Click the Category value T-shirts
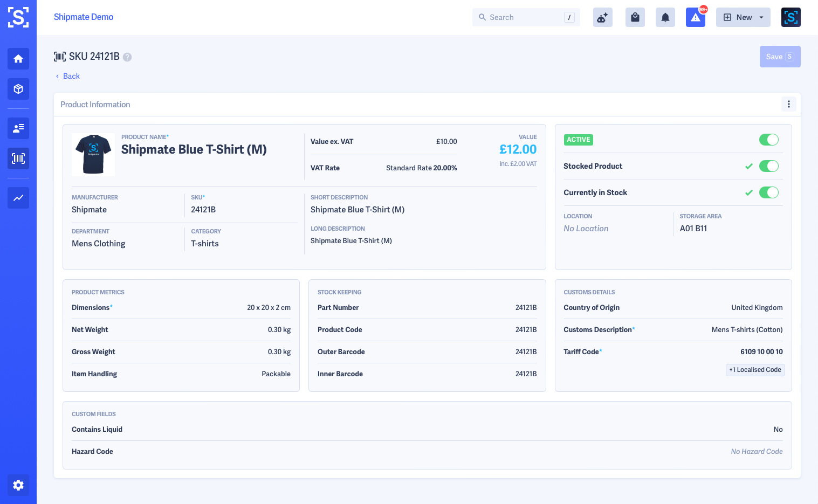The image size is (818, 504). coord(205,244)
